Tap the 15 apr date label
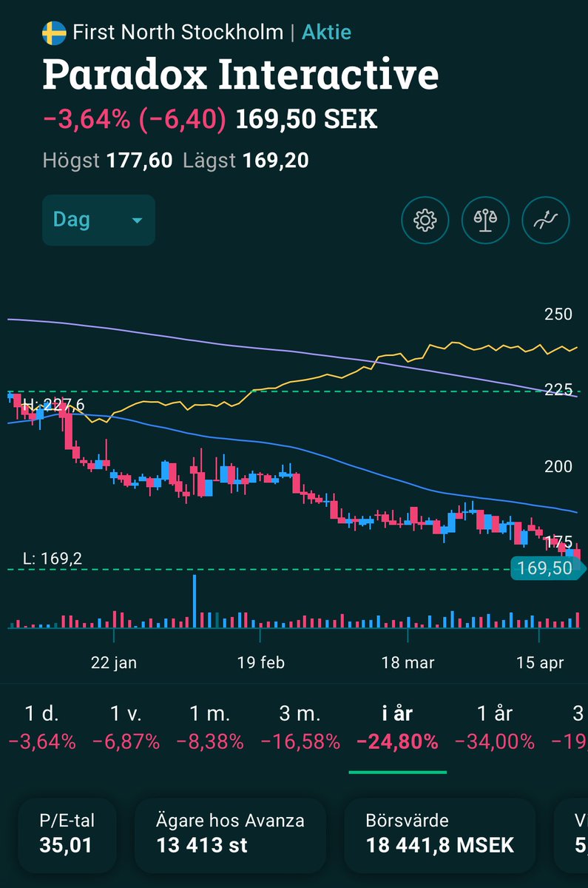 click(540, 662)
